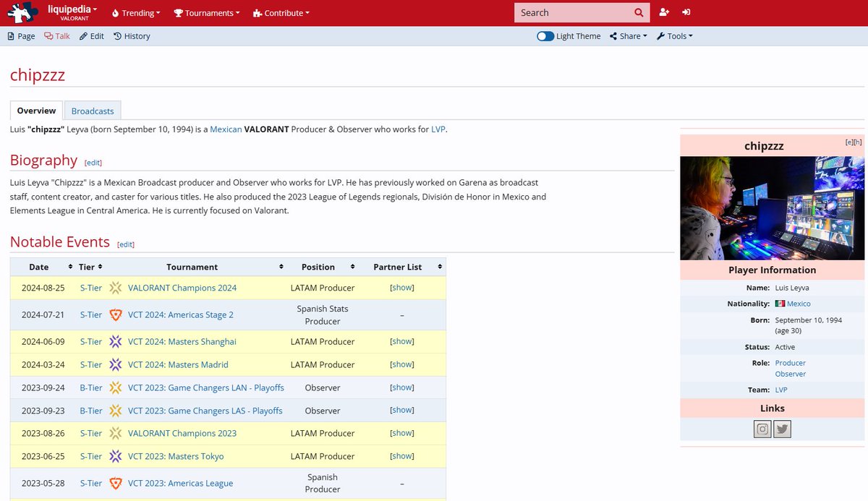Show partner list for Masters Madrid
This screenshot has width=868, height=501.
point(402,364)
